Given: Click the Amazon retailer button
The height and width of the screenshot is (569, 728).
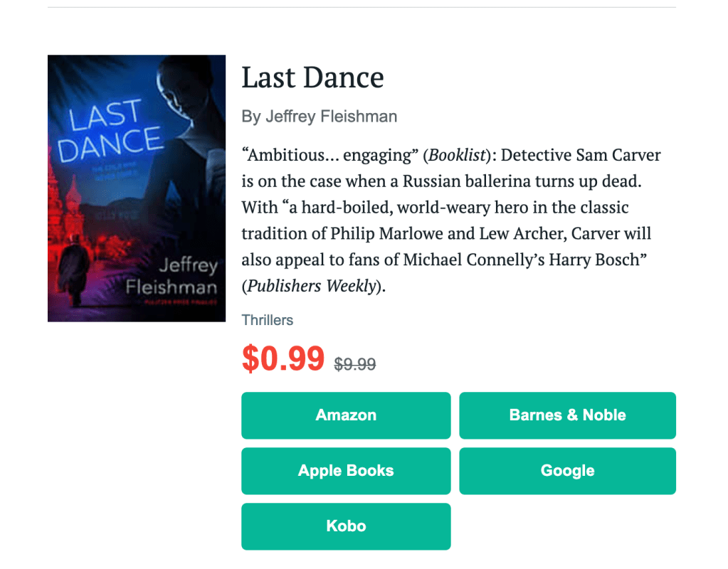Looking at the screenshot, I should (346, 415).
